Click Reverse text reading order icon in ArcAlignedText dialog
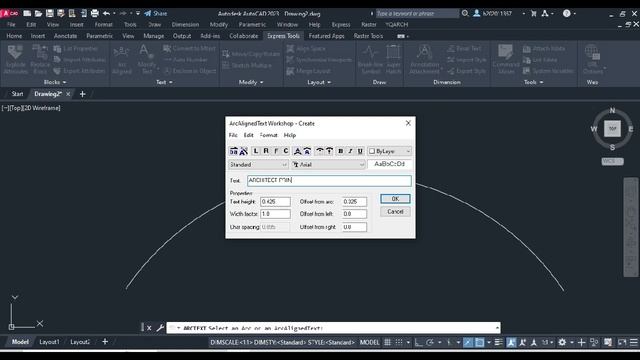Screen dimensions: 640x360 (233, 151)
